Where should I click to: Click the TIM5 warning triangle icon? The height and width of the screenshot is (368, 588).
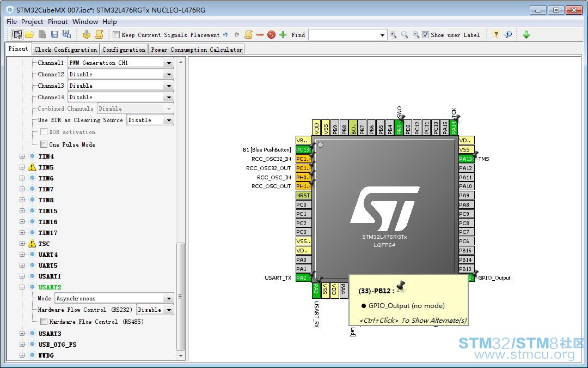pos(32,167)
